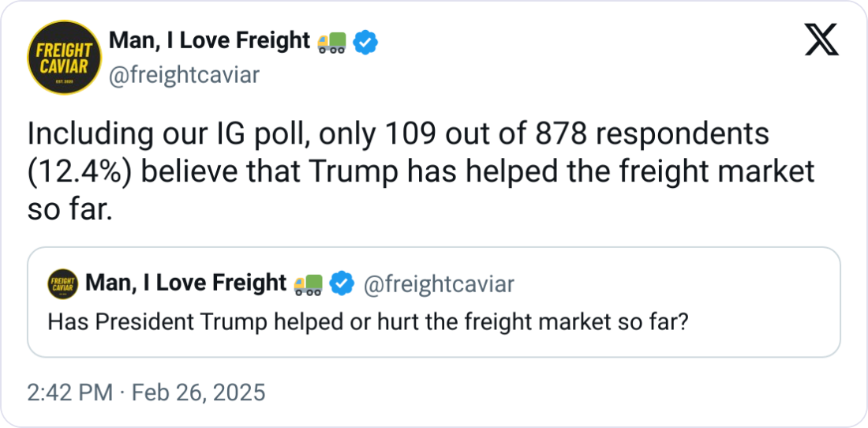Open quoted question about President Trump
The width and height of the screenshot is (868, 428).
click(367, 322)
